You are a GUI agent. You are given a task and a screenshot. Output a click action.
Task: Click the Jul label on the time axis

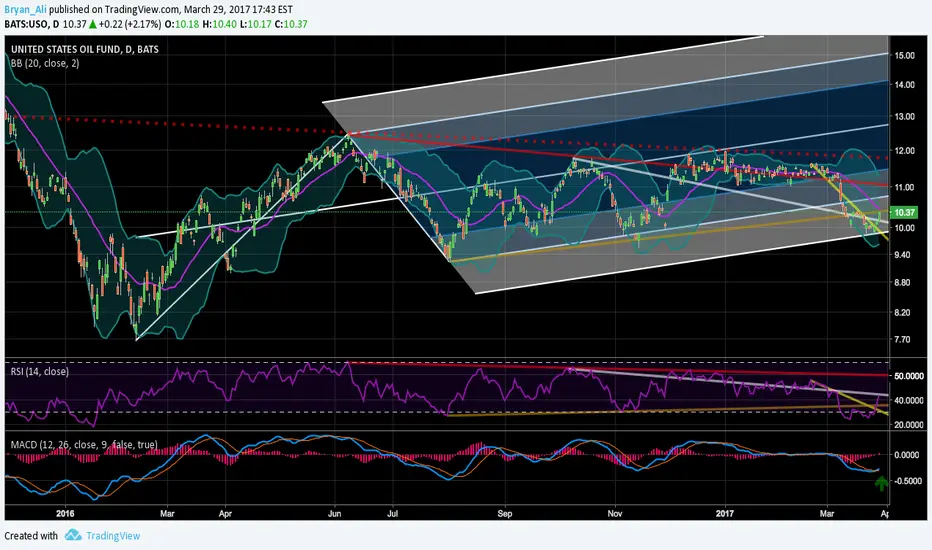pos(392,513)
